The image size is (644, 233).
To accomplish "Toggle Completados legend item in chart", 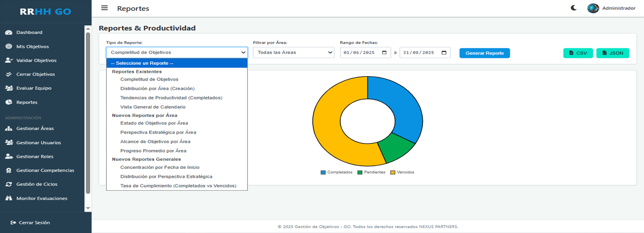I will click(336, 173).
